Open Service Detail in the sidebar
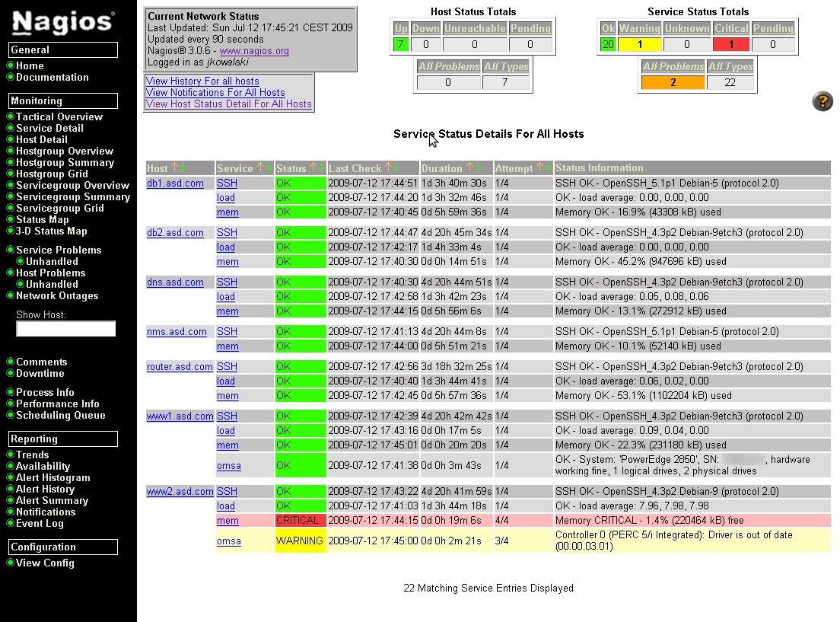This screenshot has width=840, height=622. click(49, 128)
